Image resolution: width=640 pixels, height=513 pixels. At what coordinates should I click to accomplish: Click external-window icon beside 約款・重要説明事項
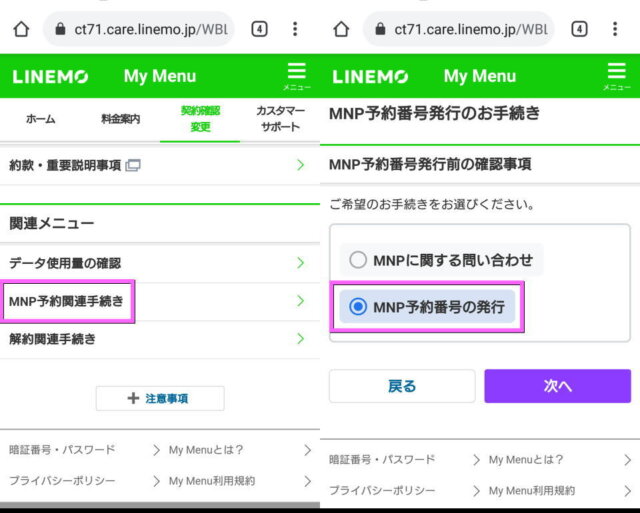coord(134,165)
